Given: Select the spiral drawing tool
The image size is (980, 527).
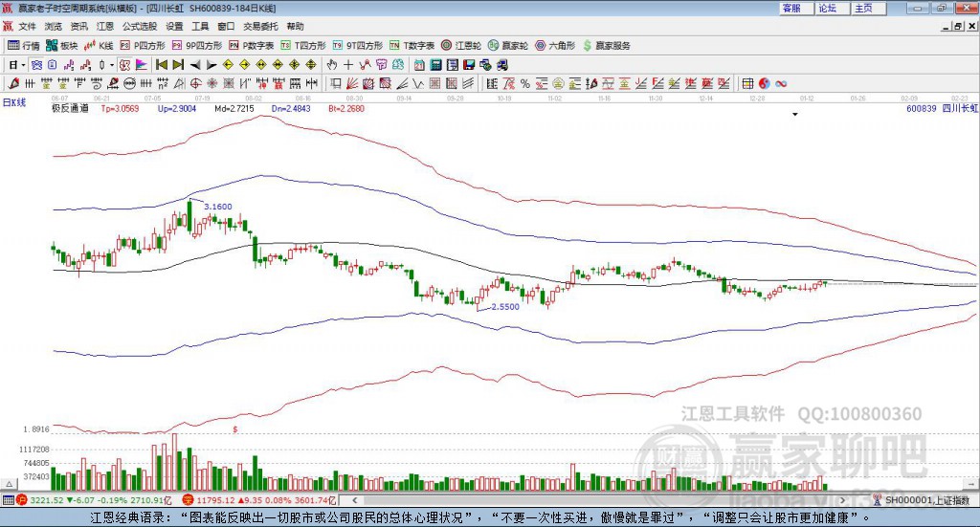Looking at the screenshot, I should click(97, 83).
